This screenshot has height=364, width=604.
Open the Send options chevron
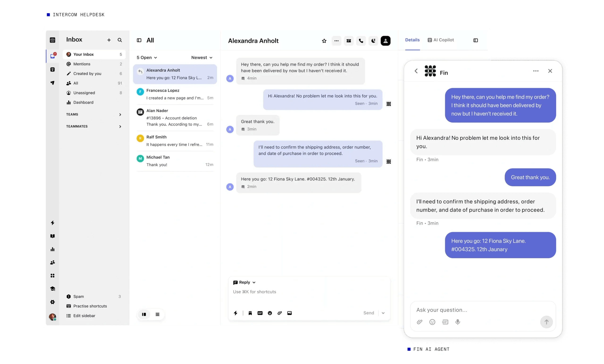tap(383, 313)
